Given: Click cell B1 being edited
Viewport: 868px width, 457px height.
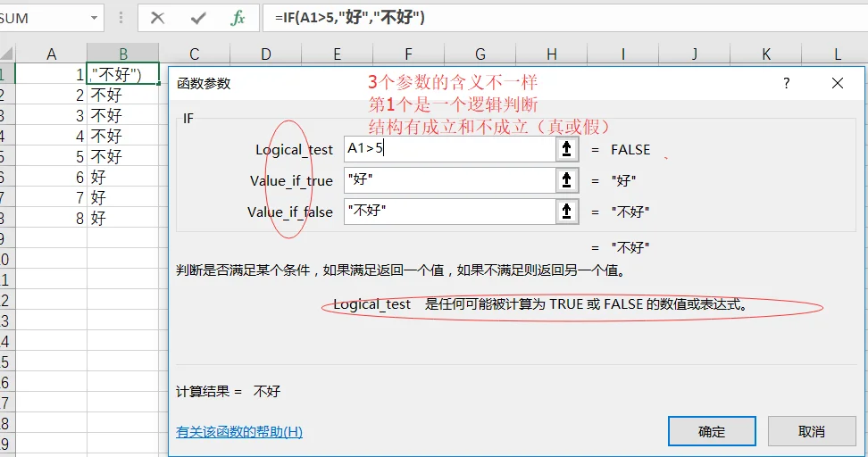Looking at the screenshot, I should point(123,73).
